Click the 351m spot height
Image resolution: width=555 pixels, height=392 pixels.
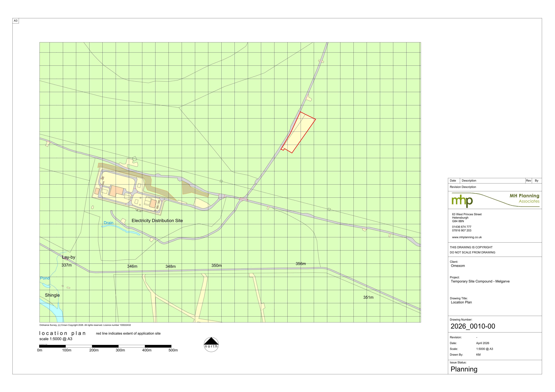[368, 297]
